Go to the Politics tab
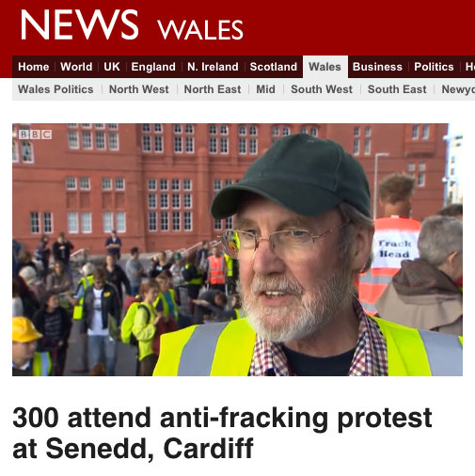This screenshot has height=476, width=475. pos(434,67)
